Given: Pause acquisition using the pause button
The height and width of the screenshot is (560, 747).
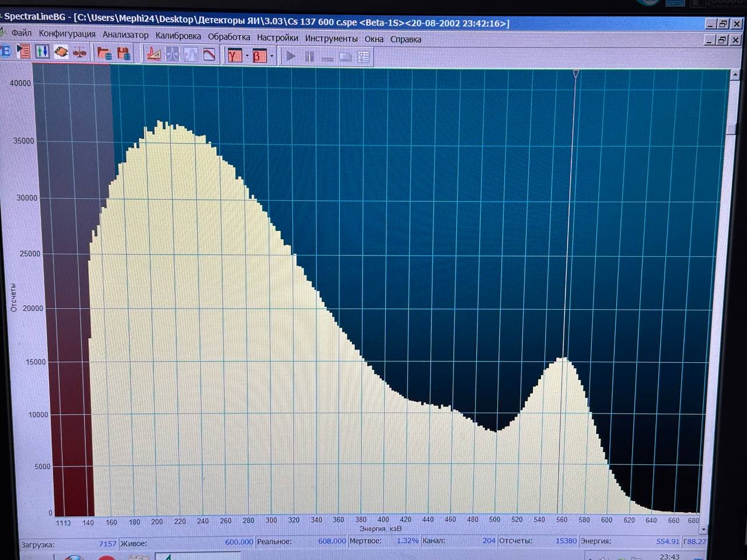Looking at the screenshot, I should [309, 57].
